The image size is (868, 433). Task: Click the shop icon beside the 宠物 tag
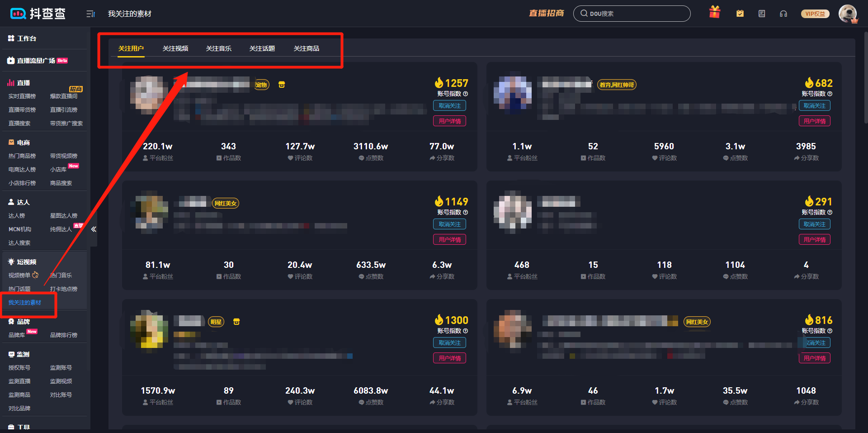[x=282, y=85]
